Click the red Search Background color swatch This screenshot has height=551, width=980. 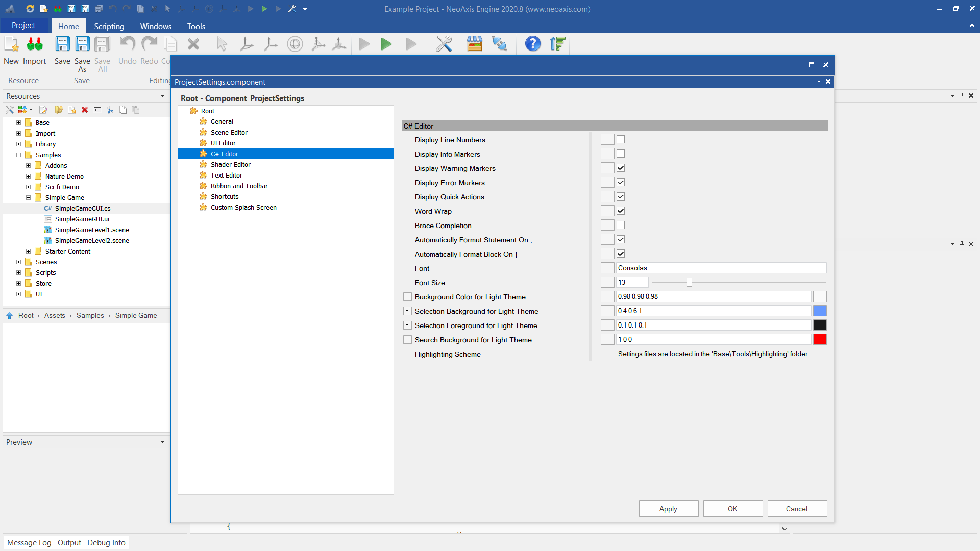820,339
